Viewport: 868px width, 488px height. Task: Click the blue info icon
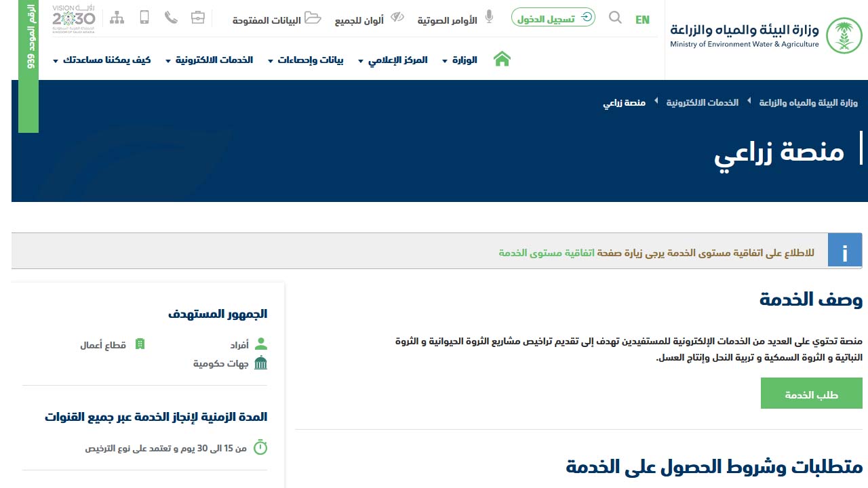pos(845,251)
